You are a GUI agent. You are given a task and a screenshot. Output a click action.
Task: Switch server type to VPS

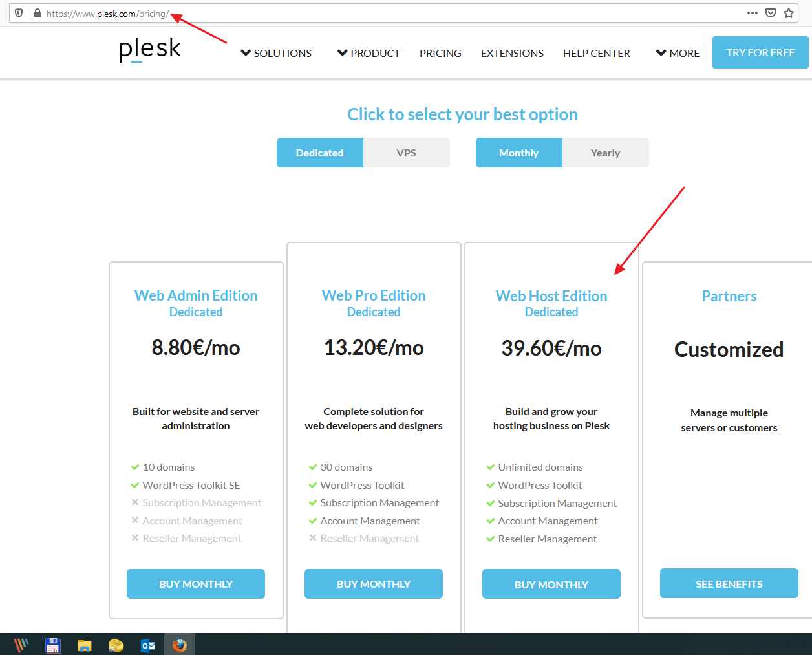[x=406, y=153]
